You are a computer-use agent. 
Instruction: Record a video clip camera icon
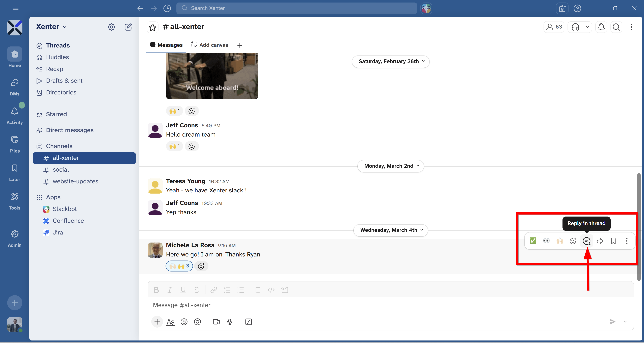point(216,322)
